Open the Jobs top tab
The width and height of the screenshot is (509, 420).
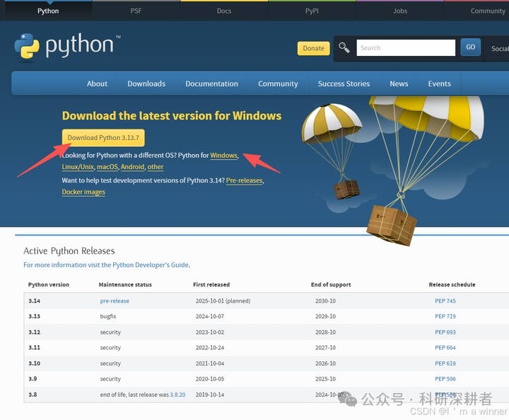(x=400, y=11)
